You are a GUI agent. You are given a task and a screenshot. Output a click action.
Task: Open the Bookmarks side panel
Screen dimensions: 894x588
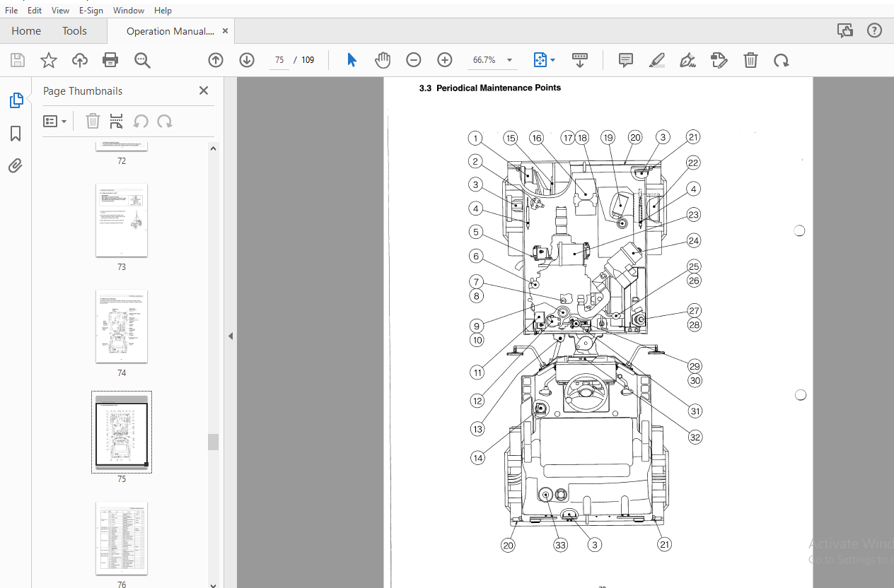click(16, 134)
